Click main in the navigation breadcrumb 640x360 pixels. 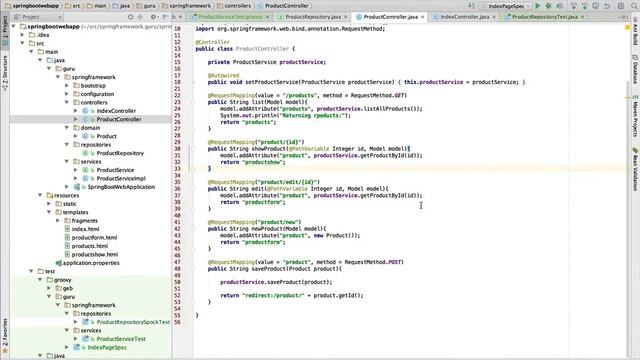(x=100, y=6)
